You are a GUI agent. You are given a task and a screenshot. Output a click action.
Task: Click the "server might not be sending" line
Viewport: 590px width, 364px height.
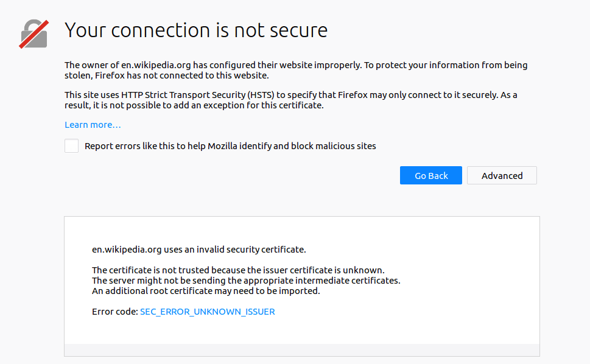point(246,281)
